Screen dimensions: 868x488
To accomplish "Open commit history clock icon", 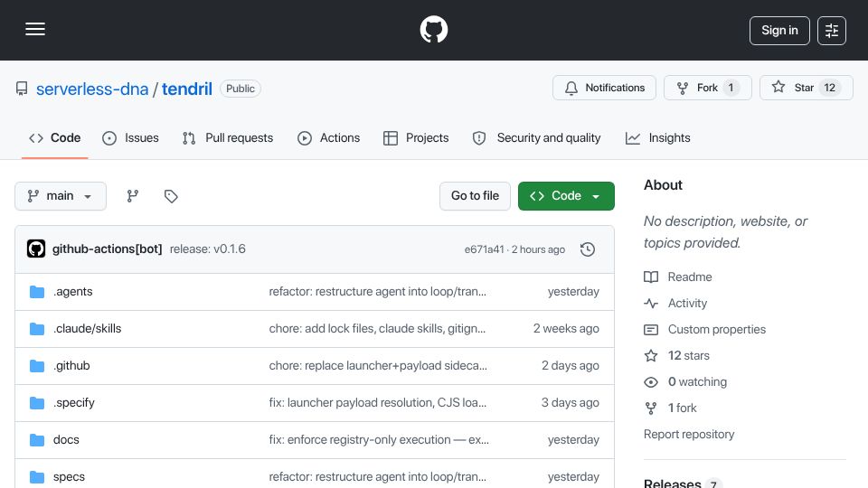I will pyautogui.click(x=588, y=249).
